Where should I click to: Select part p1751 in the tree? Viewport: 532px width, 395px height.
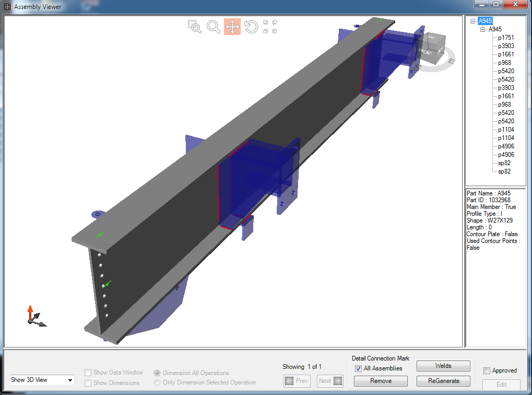[506, 38]
